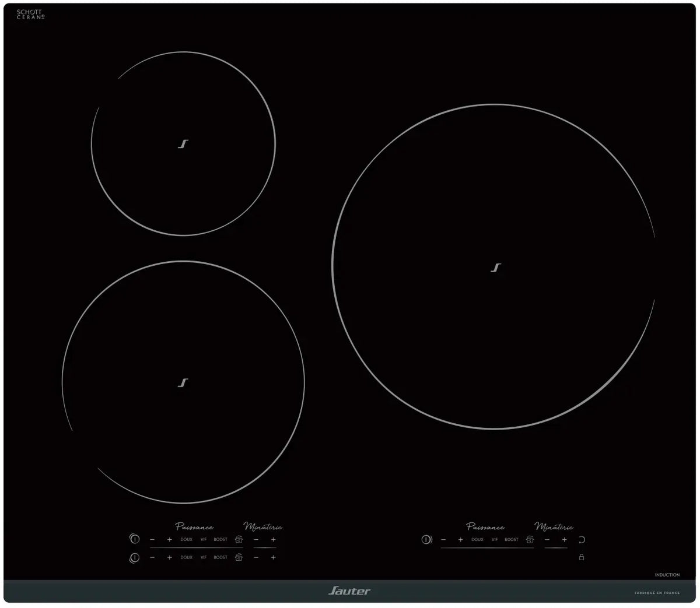The image size is (700, 608).
Task: Tap the small top-left cooking zone center
Action: [183, 144]
